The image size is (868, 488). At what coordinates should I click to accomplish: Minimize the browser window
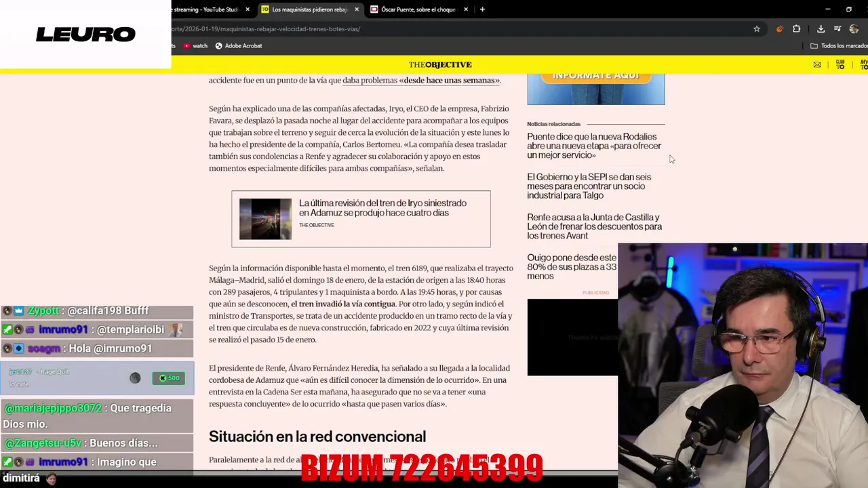pyautogui.click(x=827, y=9)
